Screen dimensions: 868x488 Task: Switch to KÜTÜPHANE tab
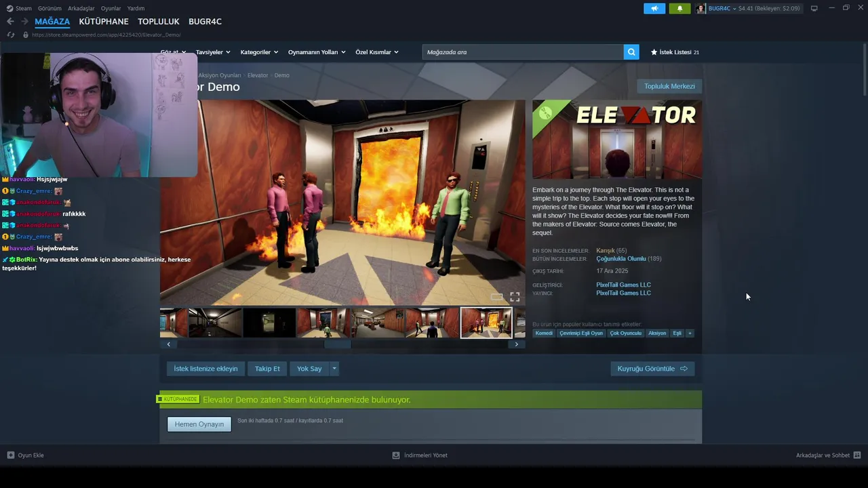click(104, 22)
